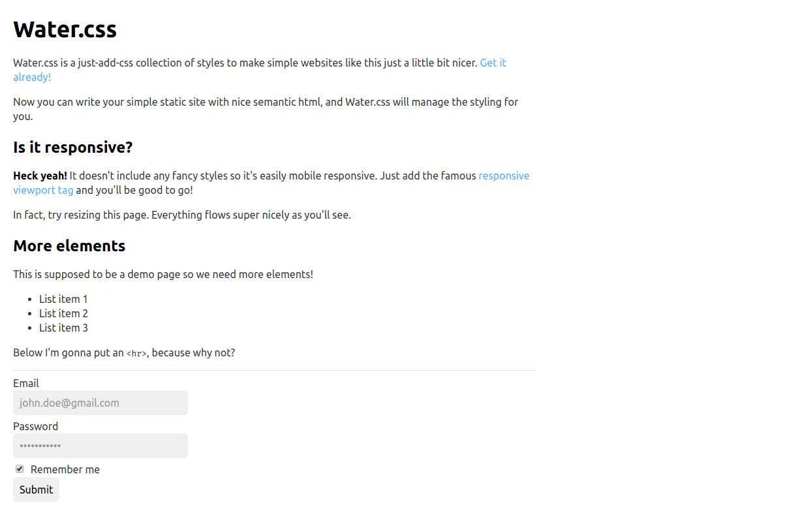
Task: Click the "Is it responsive?" heading
Action: 72,148
